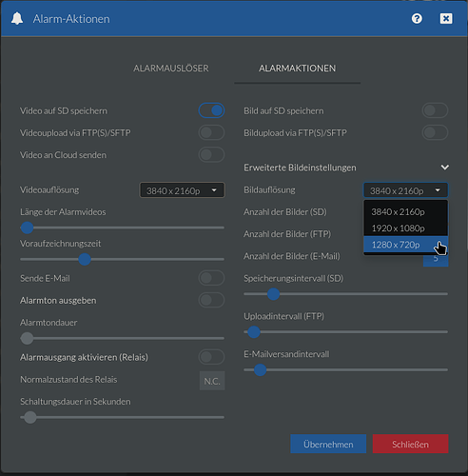
Task: Click the N.C. relay state field
Action: 212,381
